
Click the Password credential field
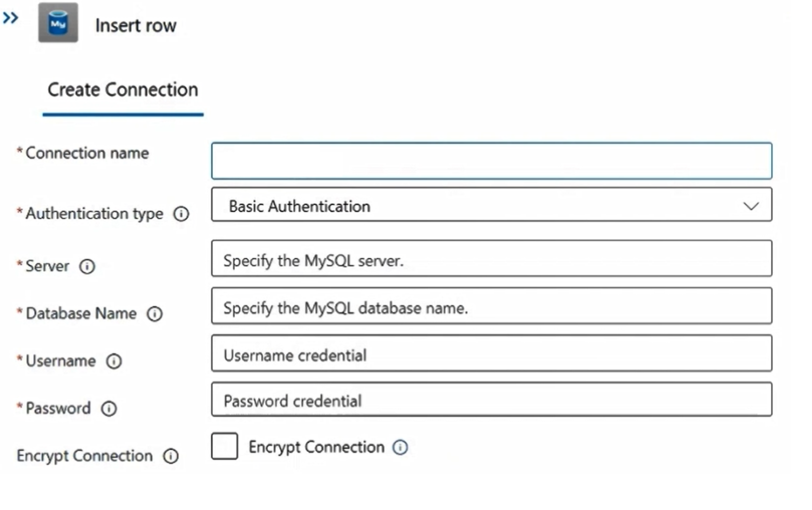coord(492,400)
